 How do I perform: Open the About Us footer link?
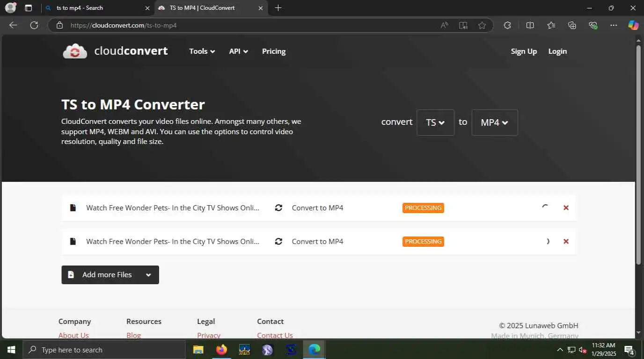tap(73, 335)
